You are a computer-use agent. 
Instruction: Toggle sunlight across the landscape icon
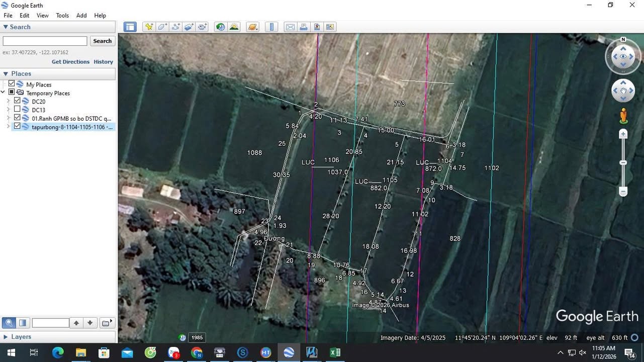click(x=234, y=27)
